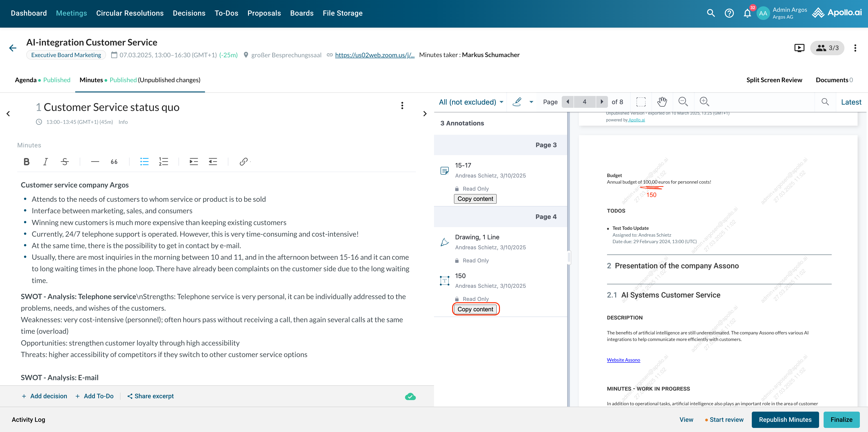
Task: Open the agenda item three-dot menu
Action: pos(402,106)
